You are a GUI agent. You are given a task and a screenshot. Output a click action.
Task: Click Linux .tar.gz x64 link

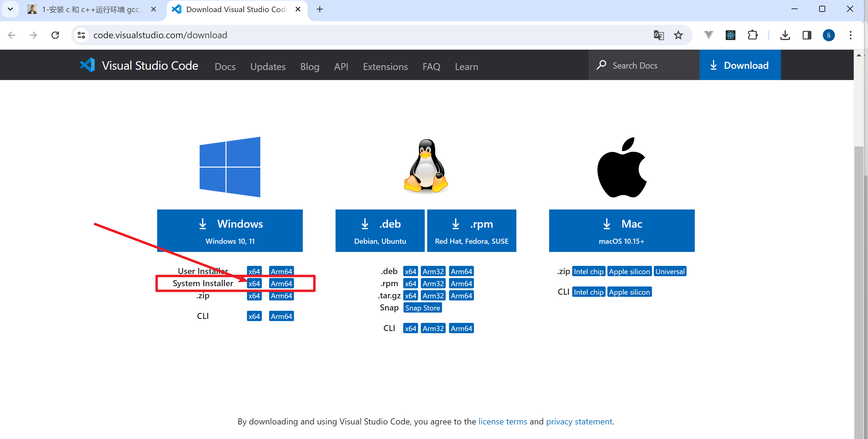[x=410, y=296]
